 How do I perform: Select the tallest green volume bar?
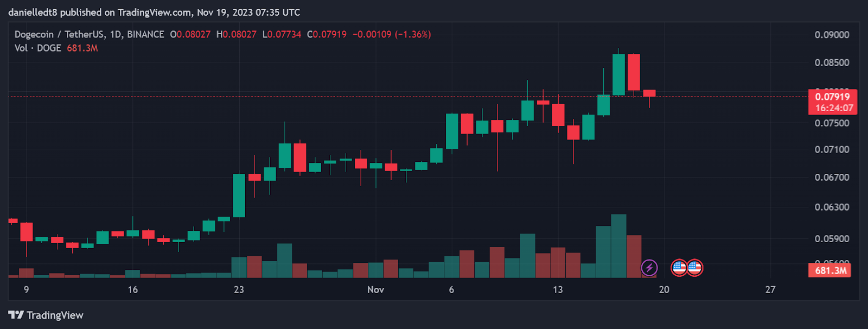(x=618, y=246)
